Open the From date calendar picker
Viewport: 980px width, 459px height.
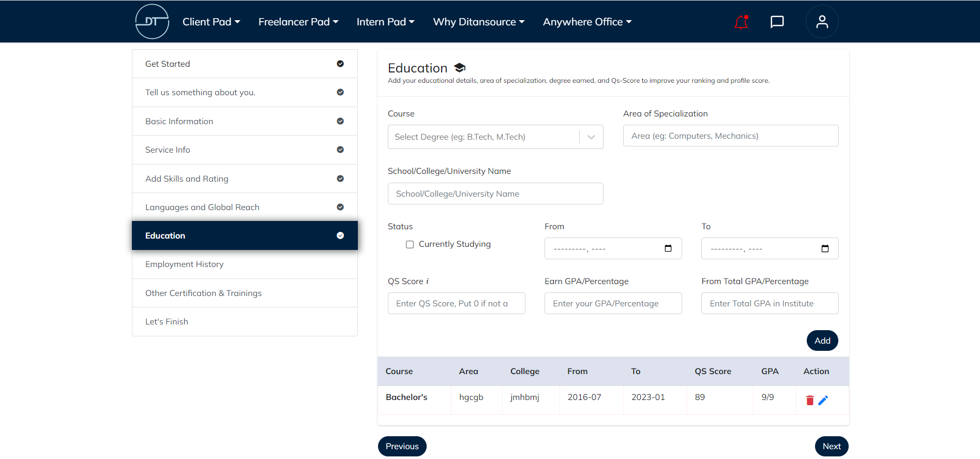(668, 248)
